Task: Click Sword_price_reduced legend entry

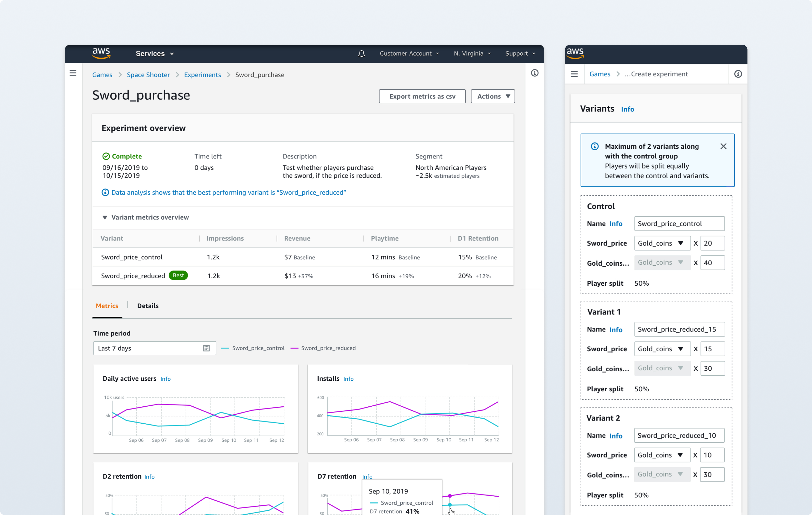Action: click(323, 348)
